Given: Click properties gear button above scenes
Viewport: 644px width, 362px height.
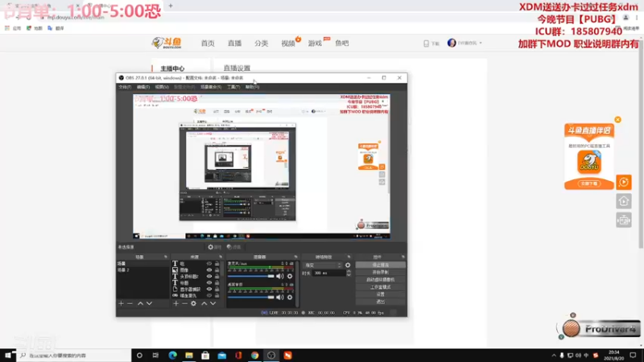Looking at the screenshot, I should tap(214, 247).
